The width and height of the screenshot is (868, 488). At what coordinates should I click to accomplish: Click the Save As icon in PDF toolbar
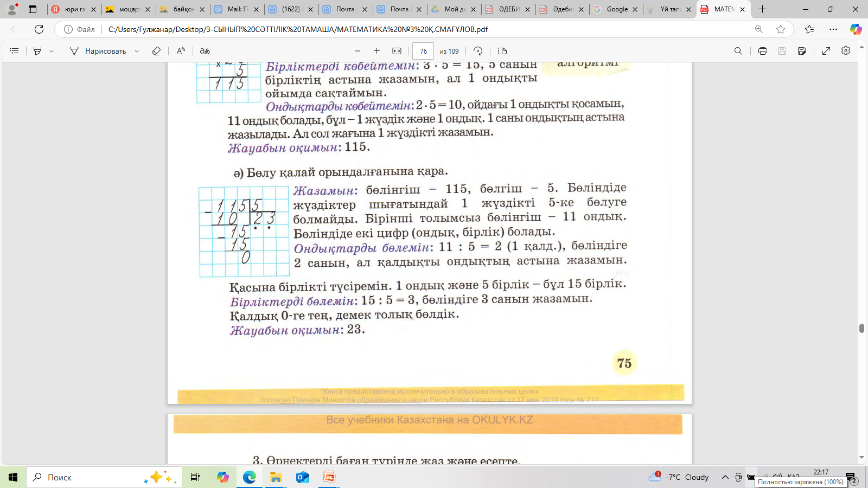(802, 51)
